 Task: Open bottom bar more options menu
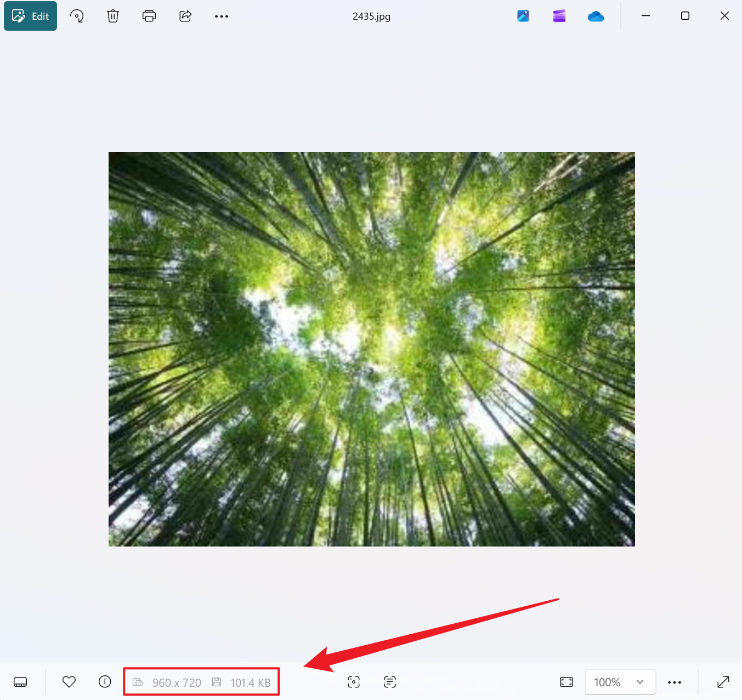[675, 682]
